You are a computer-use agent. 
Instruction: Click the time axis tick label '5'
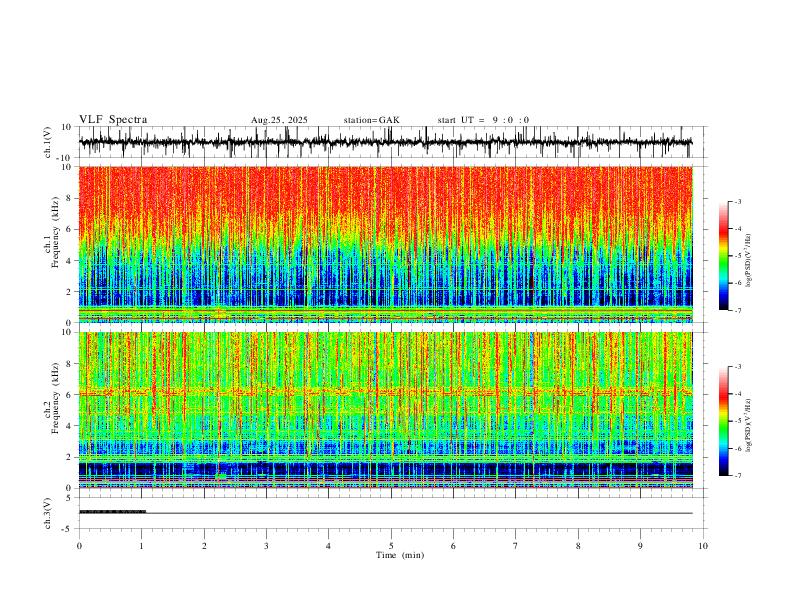391,546
